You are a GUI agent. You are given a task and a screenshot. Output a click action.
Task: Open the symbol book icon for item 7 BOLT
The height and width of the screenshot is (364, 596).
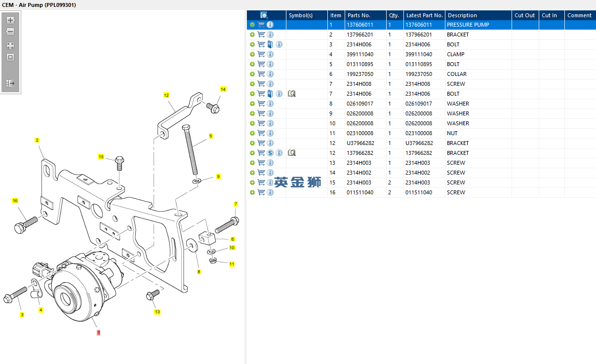click(291, 94)
